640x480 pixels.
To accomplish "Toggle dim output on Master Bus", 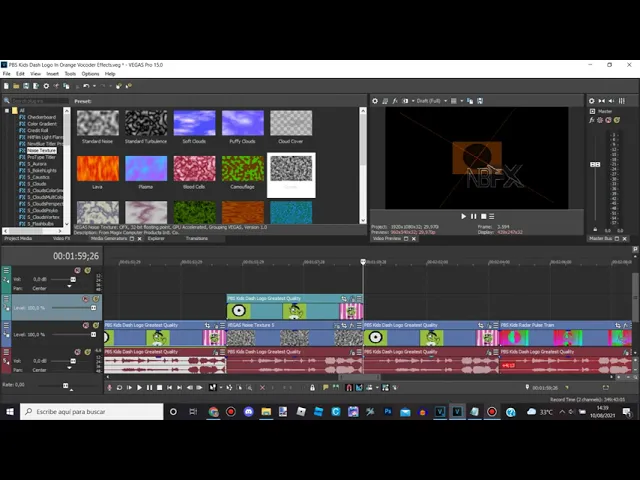I will [x=611, y=101].
